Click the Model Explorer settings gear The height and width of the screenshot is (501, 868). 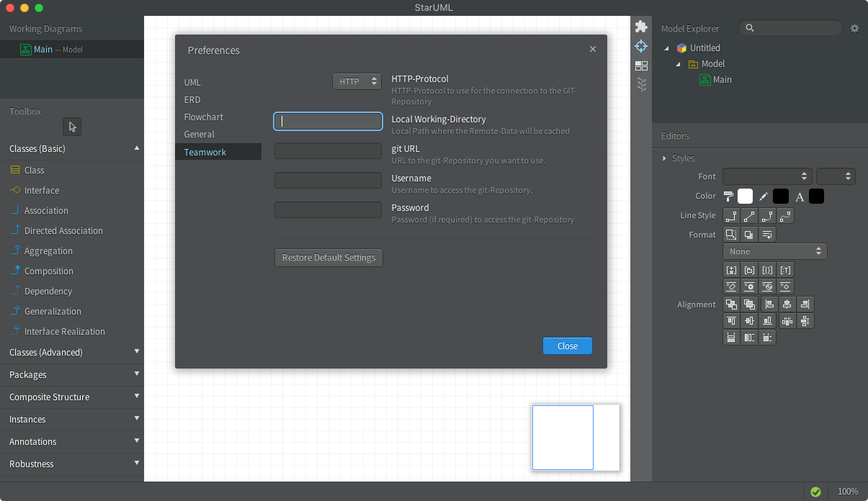854,28
